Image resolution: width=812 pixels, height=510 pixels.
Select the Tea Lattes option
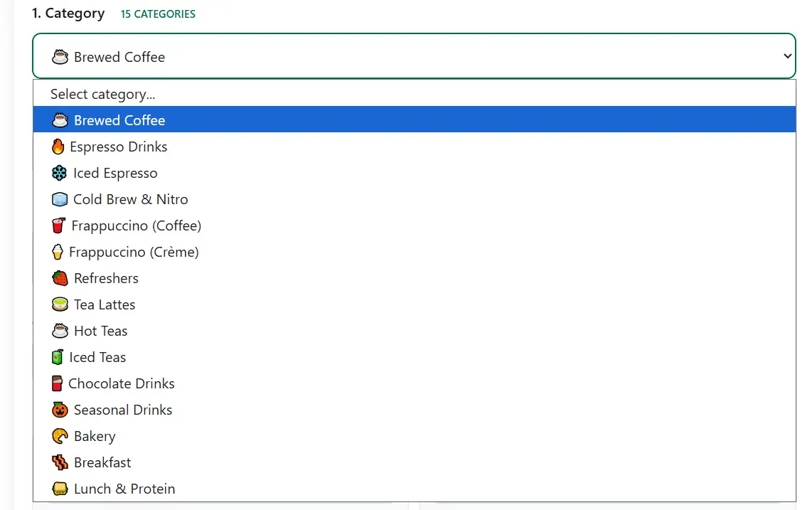[x=104, y=304]
